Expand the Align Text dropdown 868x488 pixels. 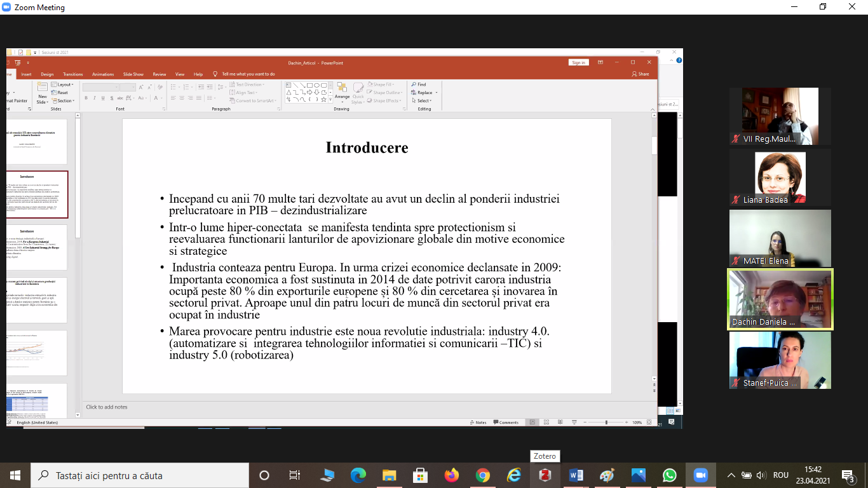point(243,92)
